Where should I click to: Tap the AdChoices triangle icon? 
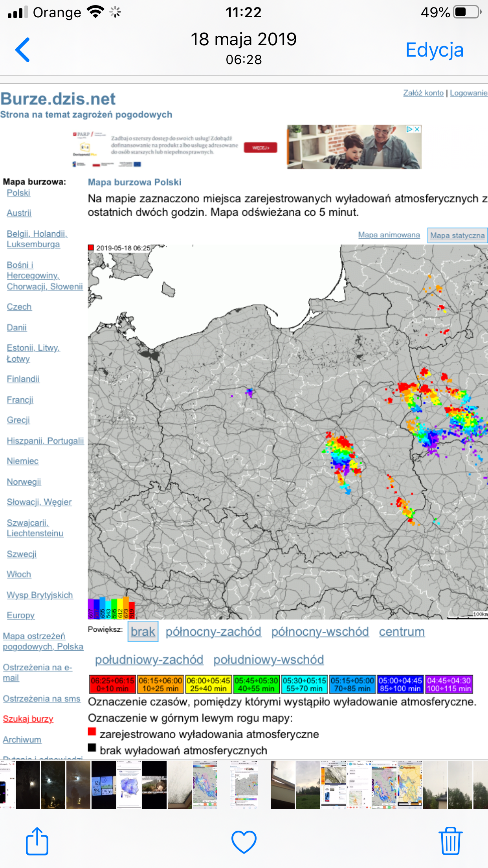click(x=409, y=129)
